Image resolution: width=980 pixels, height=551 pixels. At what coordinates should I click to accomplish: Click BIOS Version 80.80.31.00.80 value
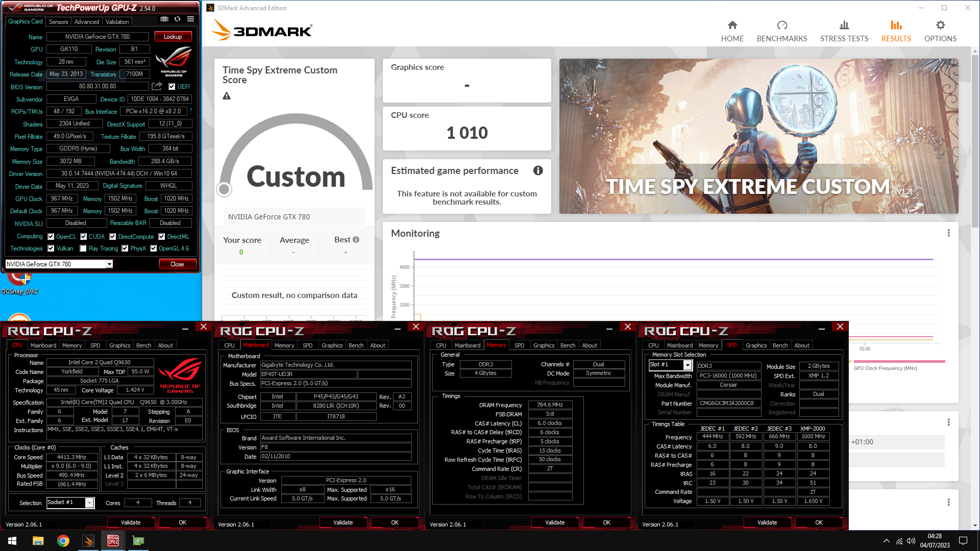97,87
